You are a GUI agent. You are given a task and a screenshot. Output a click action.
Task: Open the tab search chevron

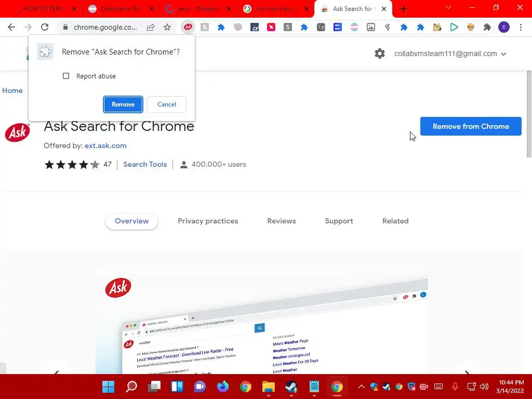pos(448,7)
